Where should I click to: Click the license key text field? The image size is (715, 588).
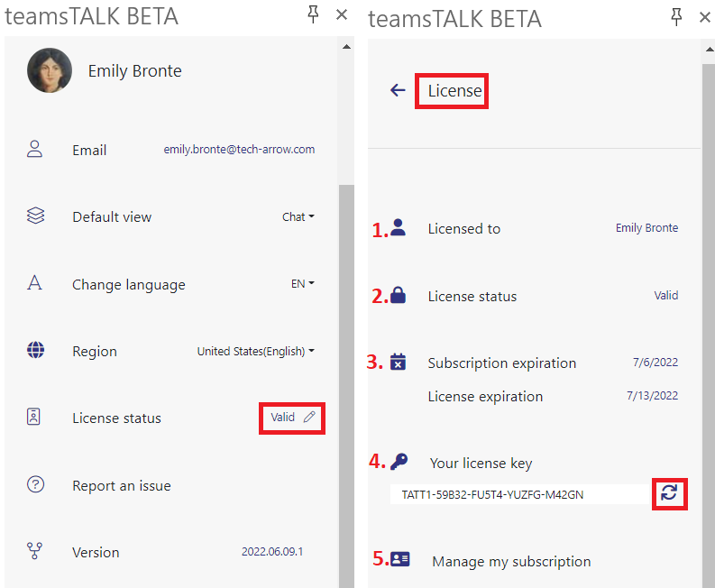click(x=518, y=494)
